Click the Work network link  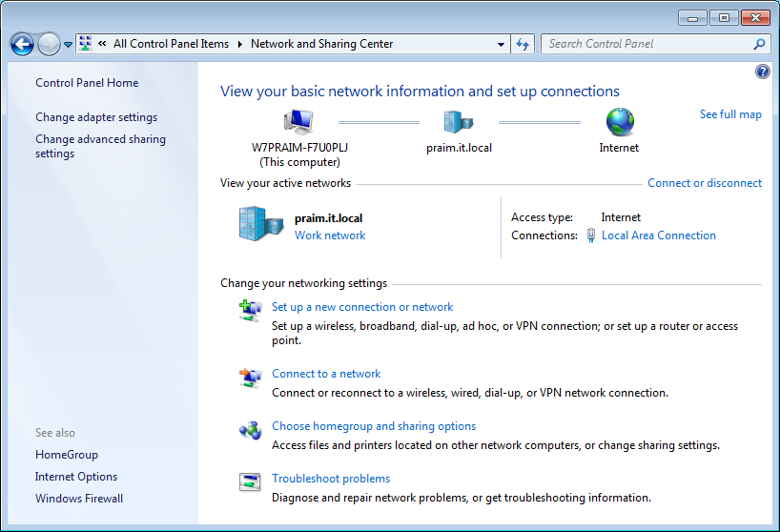click(x=330, y=235)
